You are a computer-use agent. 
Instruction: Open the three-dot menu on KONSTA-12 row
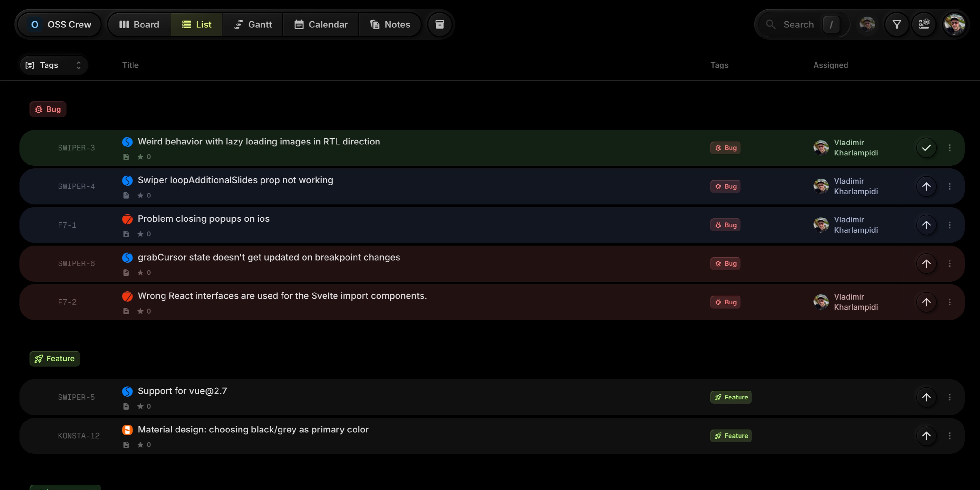pyautogui.click(x=950, y=436)
